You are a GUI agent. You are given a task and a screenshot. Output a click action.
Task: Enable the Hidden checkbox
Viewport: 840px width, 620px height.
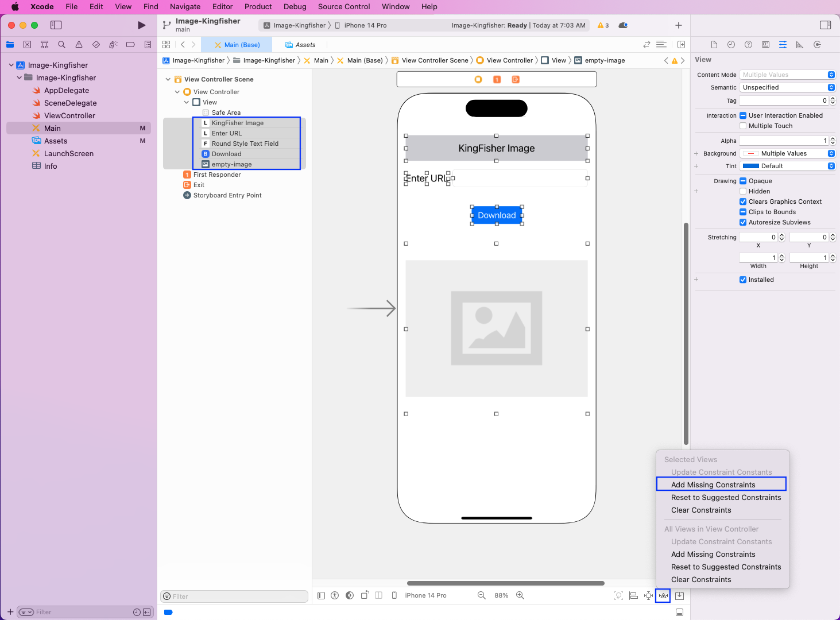coord(743,191)
